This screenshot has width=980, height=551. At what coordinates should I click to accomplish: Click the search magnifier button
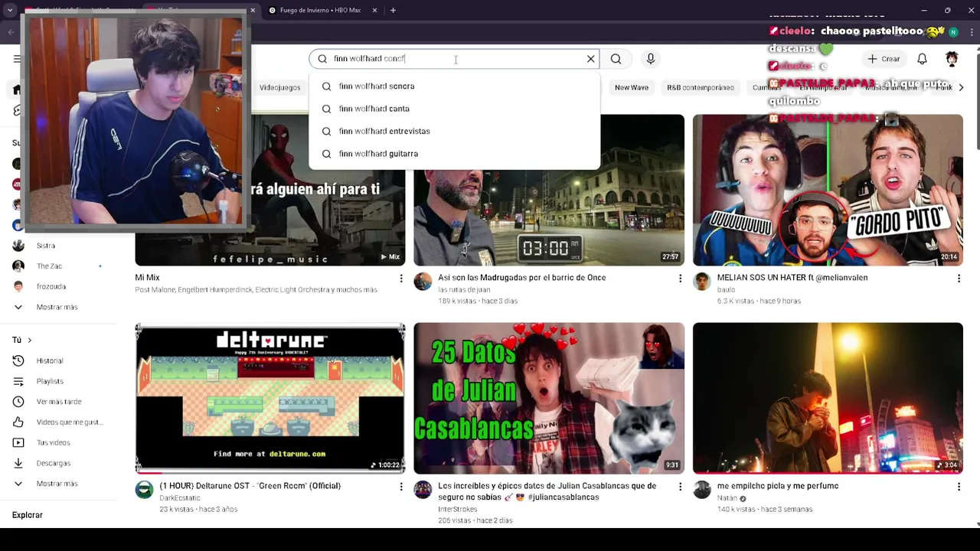pyautogui.click(x=616, y=59)
